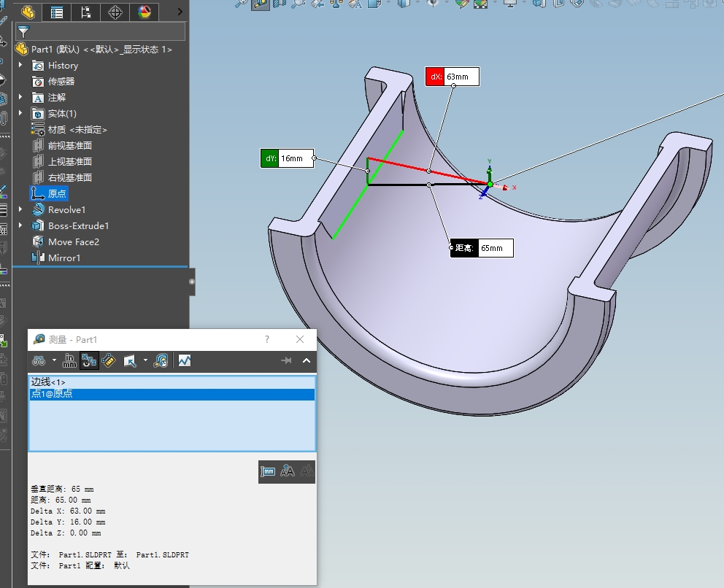Focus the feature tree filter input field
Viewport: 724px width, 588px height.
[101, 32]
